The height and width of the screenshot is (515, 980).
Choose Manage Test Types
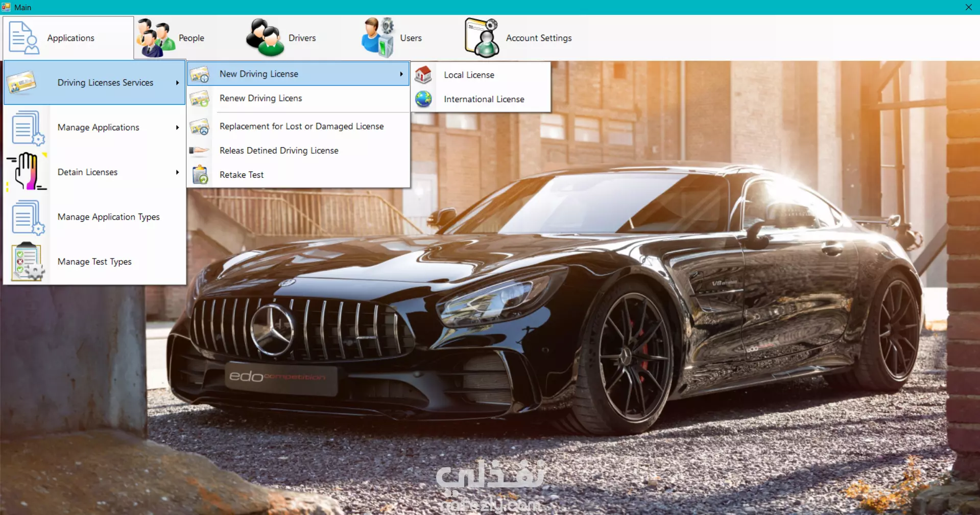click(94, 262)
